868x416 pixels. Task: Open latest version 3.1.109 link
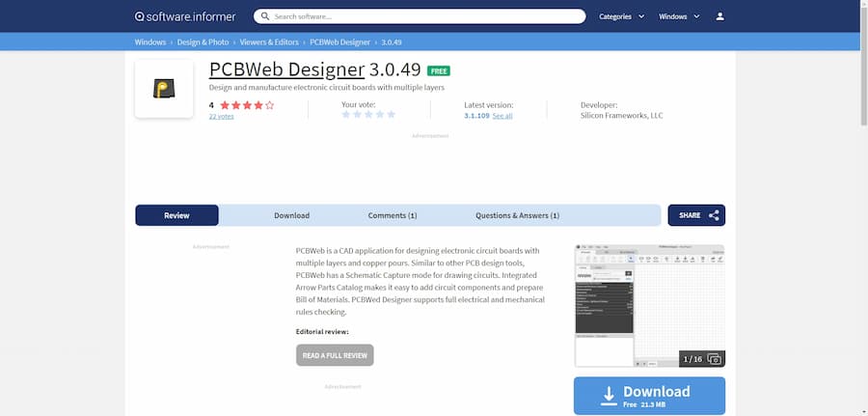(476, 116)
